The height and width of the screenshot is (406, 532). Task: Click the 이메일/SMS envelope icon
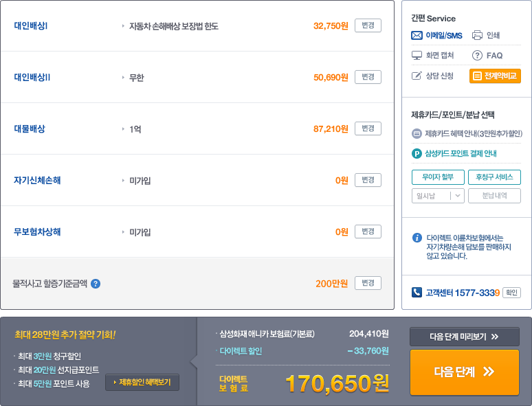pyautogui.click(x=417, y=36)
